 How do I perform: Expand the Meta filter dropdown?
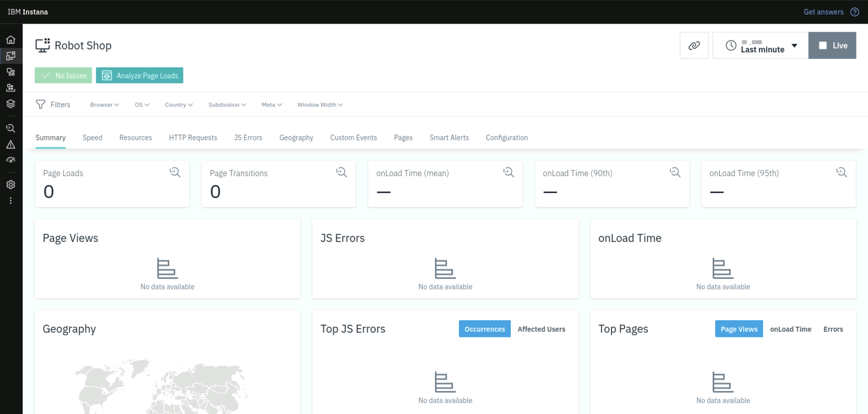click(271, 104)
